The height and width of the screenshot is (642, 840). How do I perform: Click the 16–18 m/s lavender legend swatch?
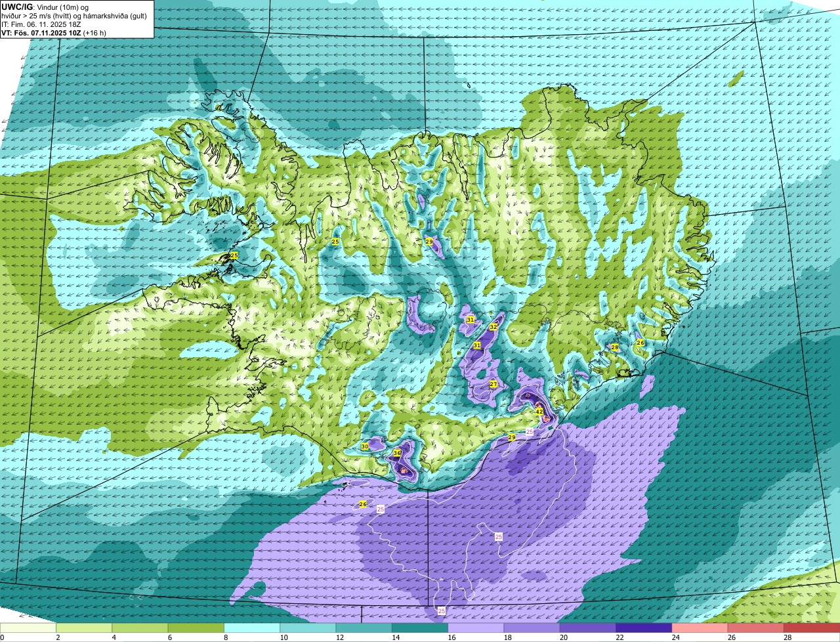click(476, 628)
